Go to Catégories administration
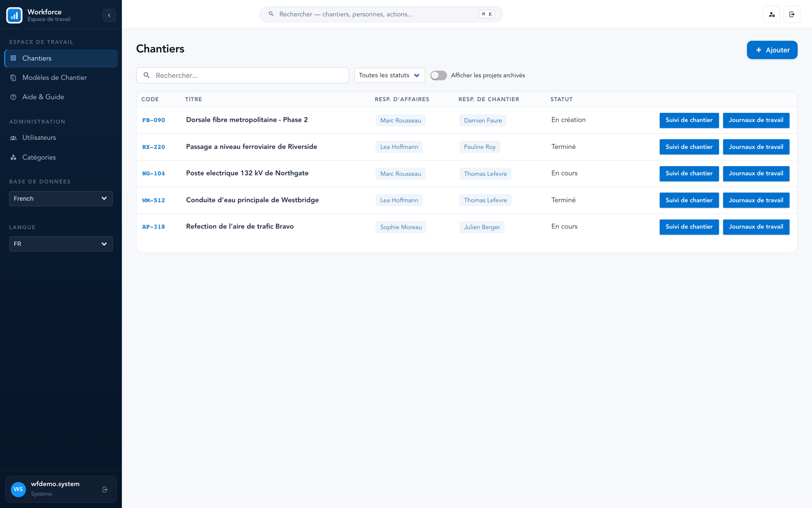Viewport: 812px width, 508px height. click(x=61, y=157)
